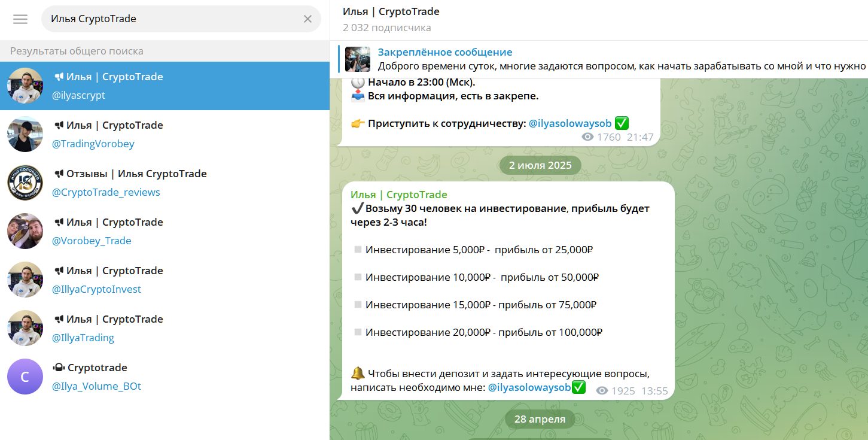Click the line "Инвестирование 20,000₽ - прибыль от 100,000₽"
Image resolution: width=868 pixels, height=440 pixels.
pyautogui.click(x=484, y=332)
